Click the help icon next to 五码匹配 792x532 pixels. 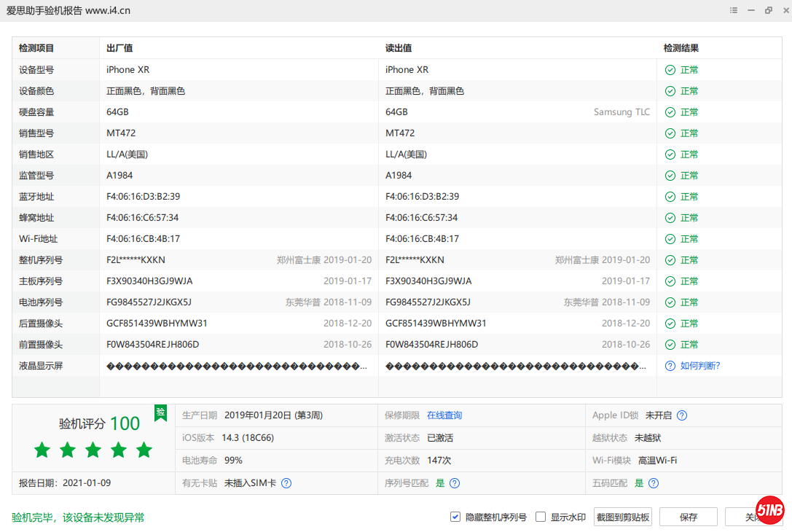tap(654, 483)
